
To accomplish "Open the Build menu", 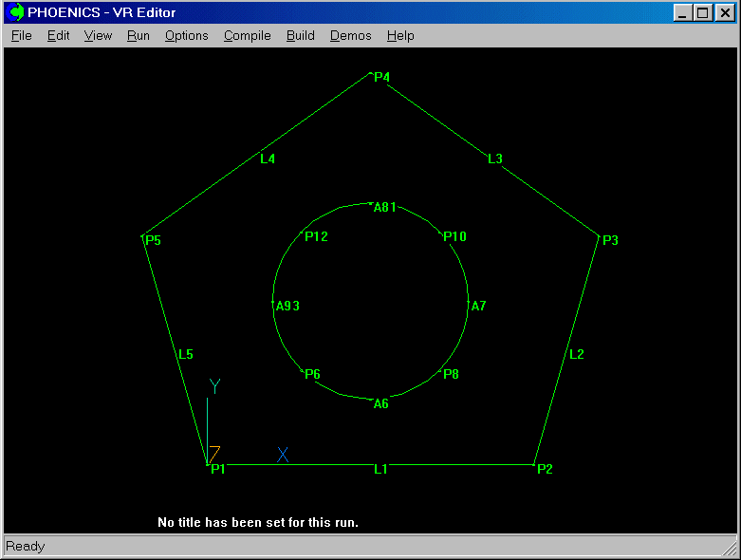I will pyautogui.click(x=300, y=35).
